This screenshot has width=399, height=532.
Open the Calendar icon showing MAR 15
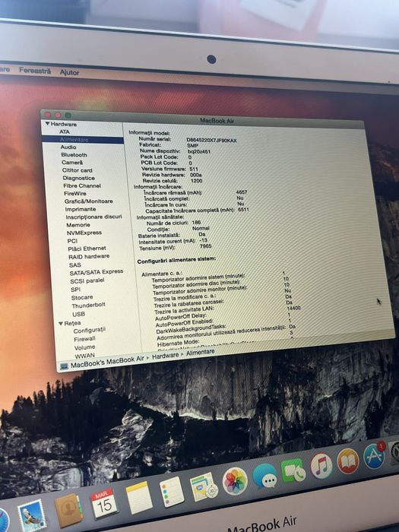[x=104, y=503]
